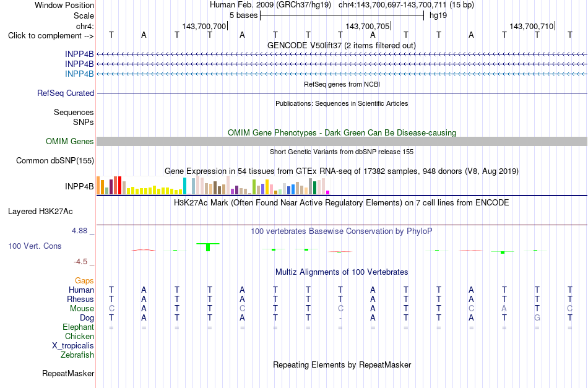
Task: Click the G base in the Dog row
Action: tap(537, 318)
